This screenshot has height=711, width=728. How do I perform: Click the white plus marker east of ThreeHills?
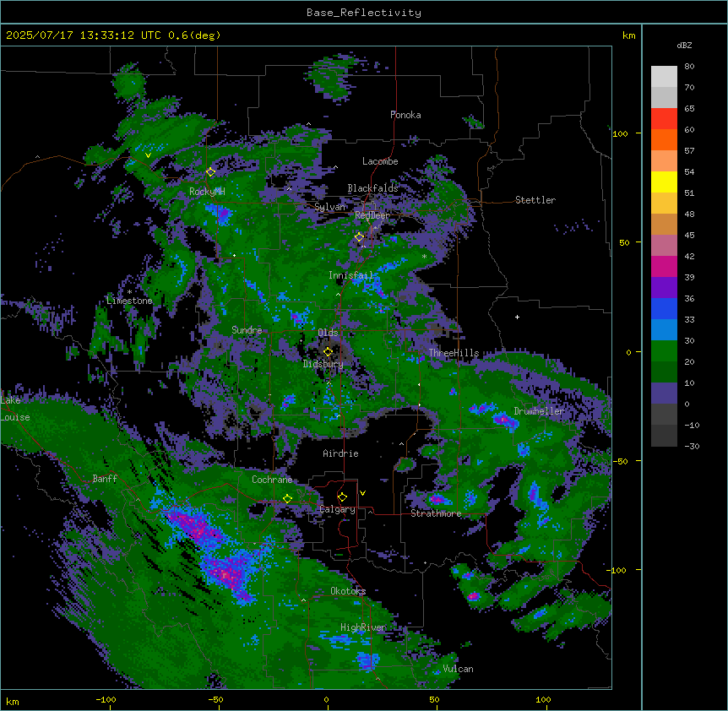click(517, 317)
